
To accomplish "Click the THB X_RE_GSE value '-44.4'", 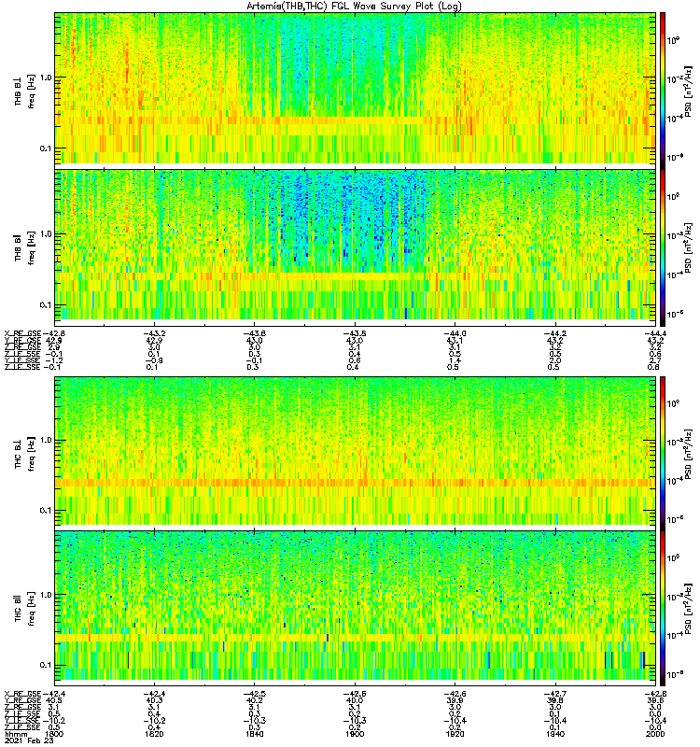I will (655, 333).
